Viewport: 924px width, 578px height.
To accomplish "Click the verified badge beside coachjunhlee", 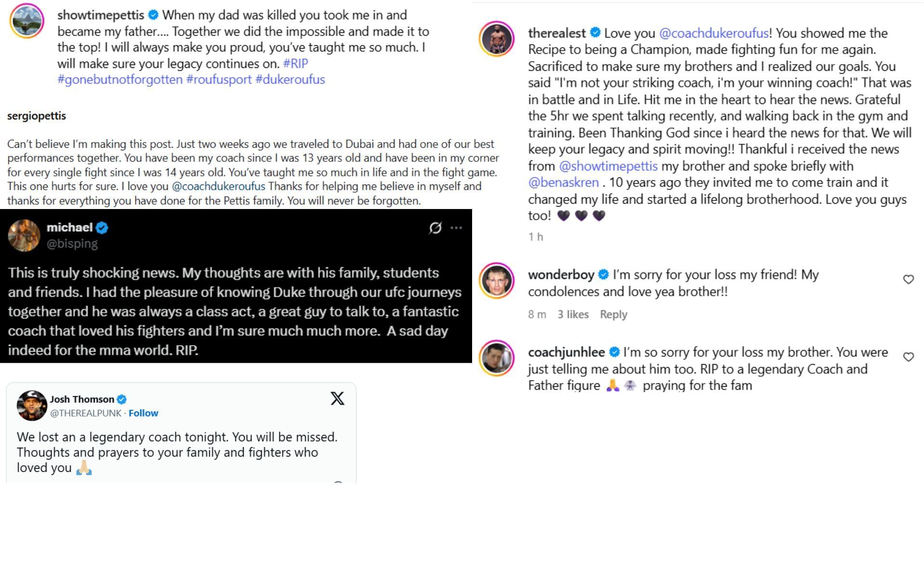I will point(614,352).
